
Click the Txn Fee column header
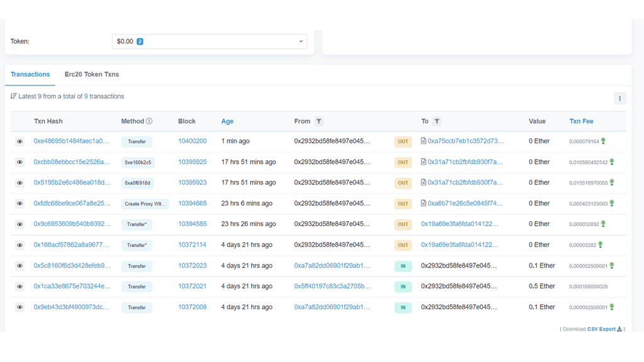click(581, 121)
